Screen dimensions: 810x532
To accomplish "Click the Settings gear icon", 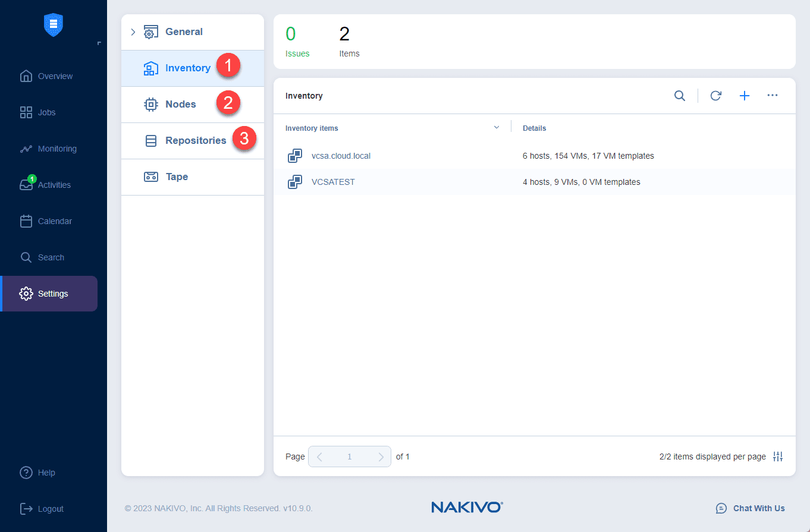I will click(26, 294).
